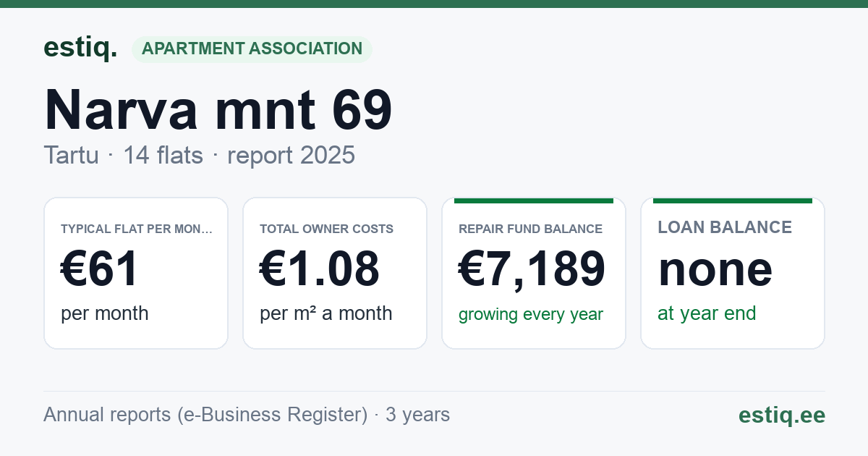Click the LOAN BALANCE label
The width and height of the screenshot is (868, 456).
(x=725, y=227)
